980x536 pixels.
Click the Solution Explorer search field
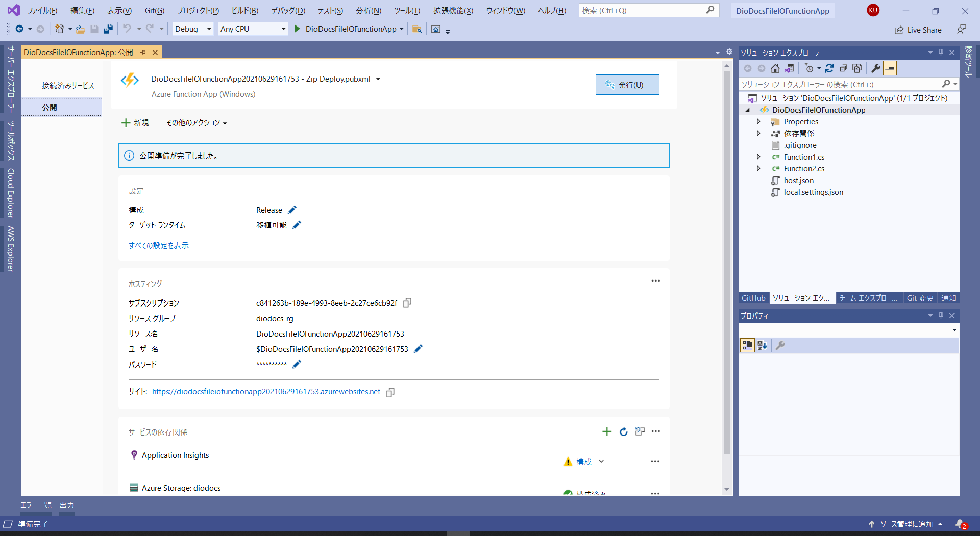click(x=848, y=85)
